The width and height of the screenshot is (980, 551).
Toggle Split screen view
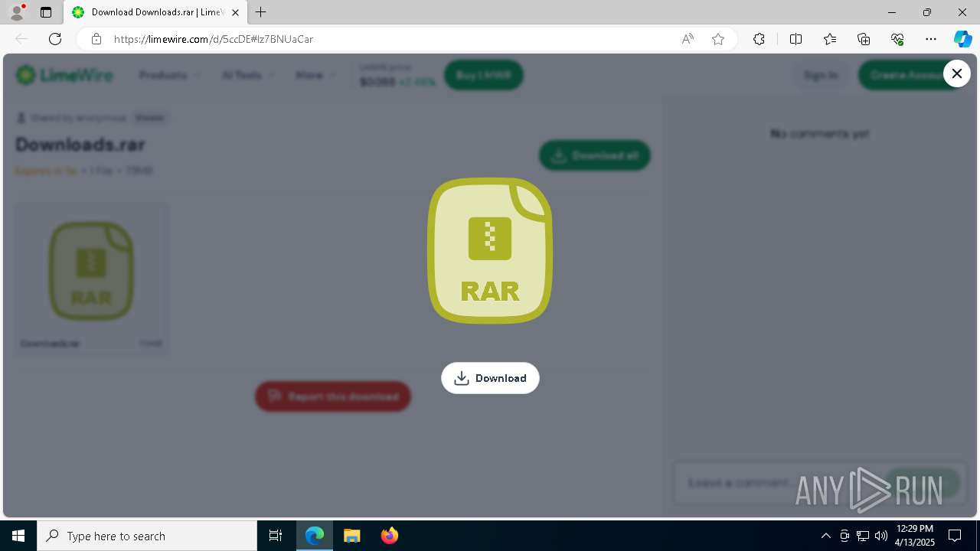click(x=795, y=39)
